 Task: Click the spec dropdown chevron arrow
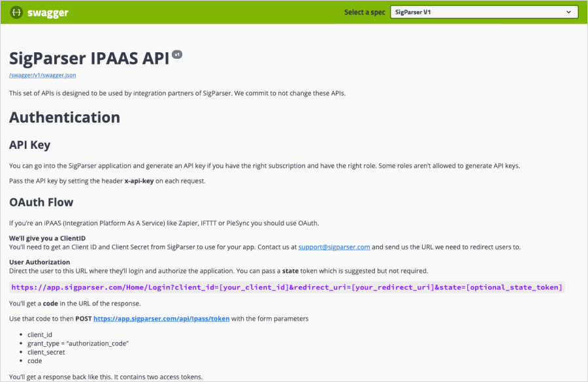(x=568, y=12)
